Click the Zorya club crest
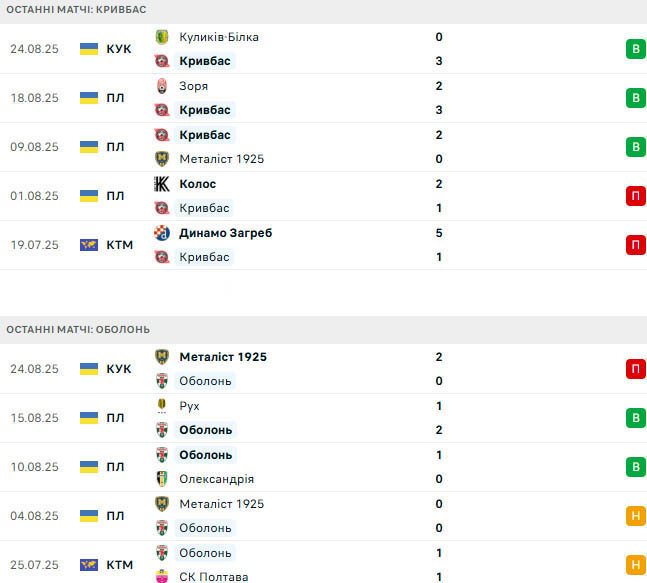Screen dimensions: 647x583 [162, 86]
